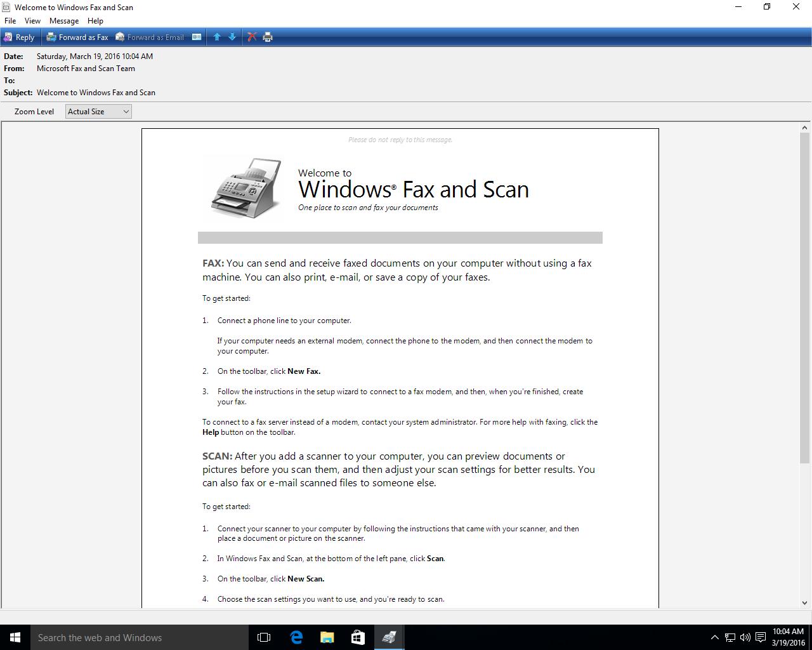The height and width of the screenshot is (650, 812).
Task: Open the View menu
Action: click(32, 21)
